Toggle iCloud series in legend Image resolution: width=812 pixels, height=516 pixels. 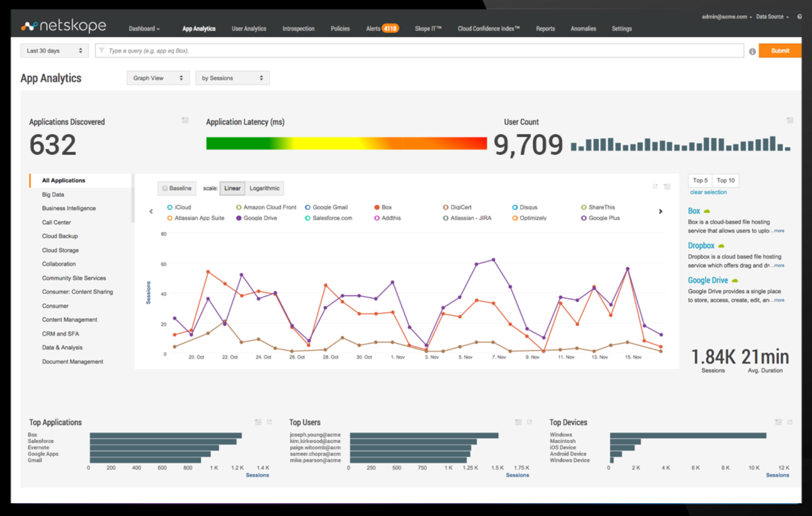(x=179, y=207)
